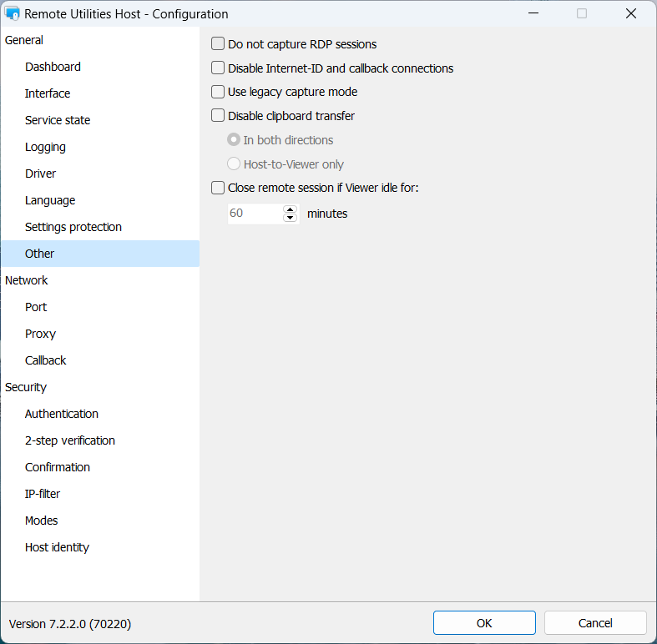The image size is (657, 644).
Task: Click the idle minutes input field
Action: click(x=255, y=214)
